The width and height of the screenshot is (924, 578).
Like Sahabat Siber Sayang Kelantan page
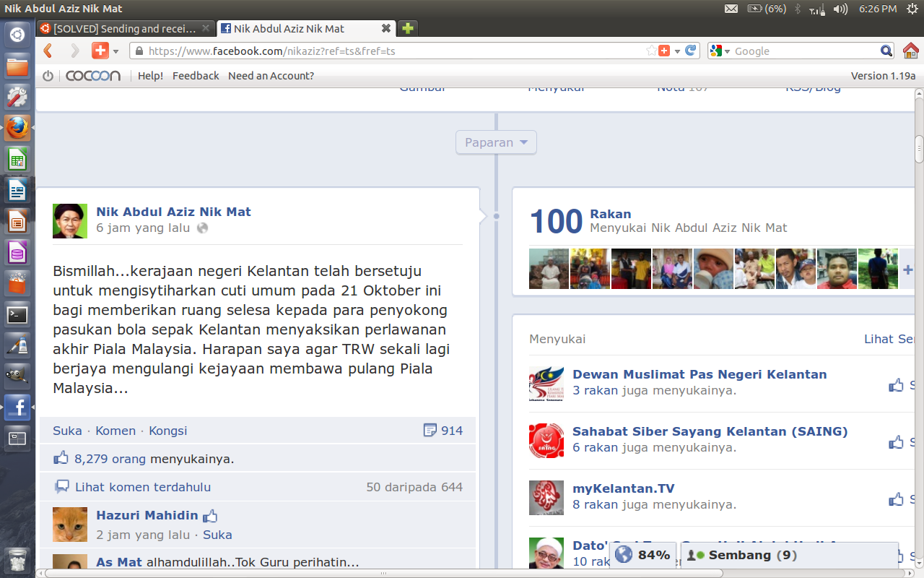click(x=897, y=442)
